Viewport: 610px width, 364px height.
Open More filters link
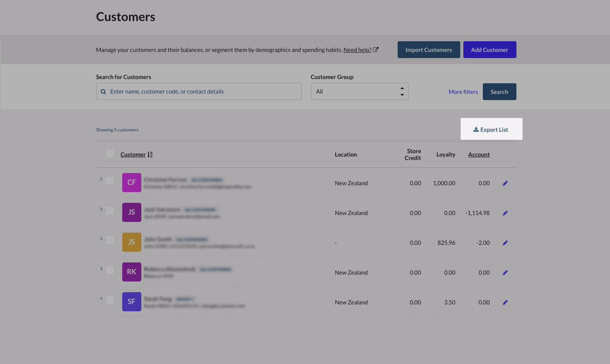(x=463, y=92)
